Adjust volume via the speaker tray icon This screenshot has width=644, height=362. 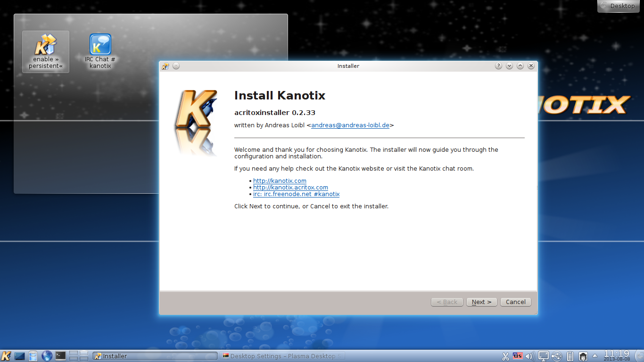[x=529, y=356]
